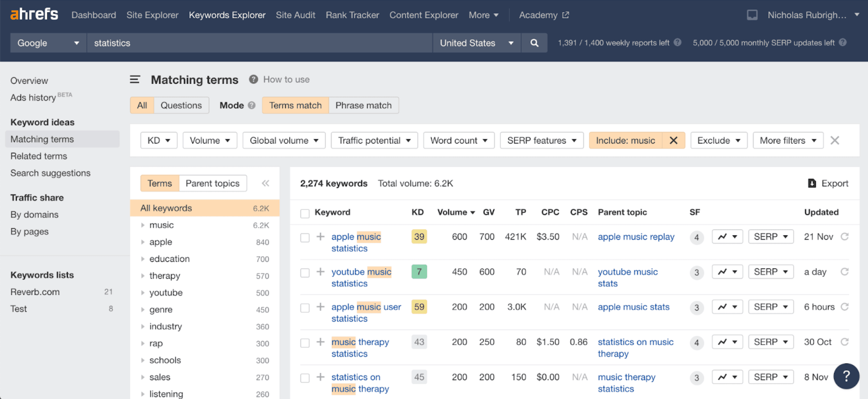Viewport: 868px width, 399px height.
Task: Open the apple music replay parent topic
Action: [636, 237]
